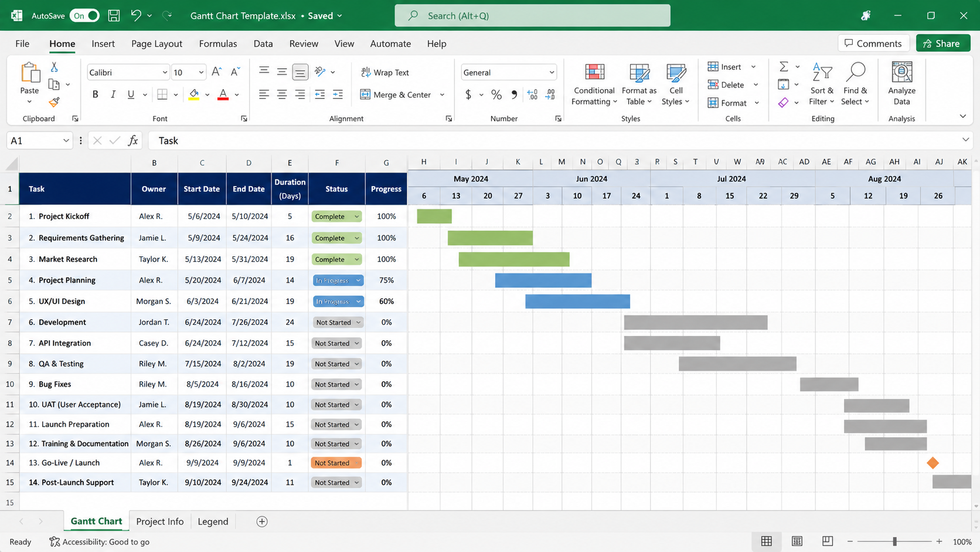980x552 pixels.
Task: Click the Sort & Filter button
Action: click(x=822, y=84)
